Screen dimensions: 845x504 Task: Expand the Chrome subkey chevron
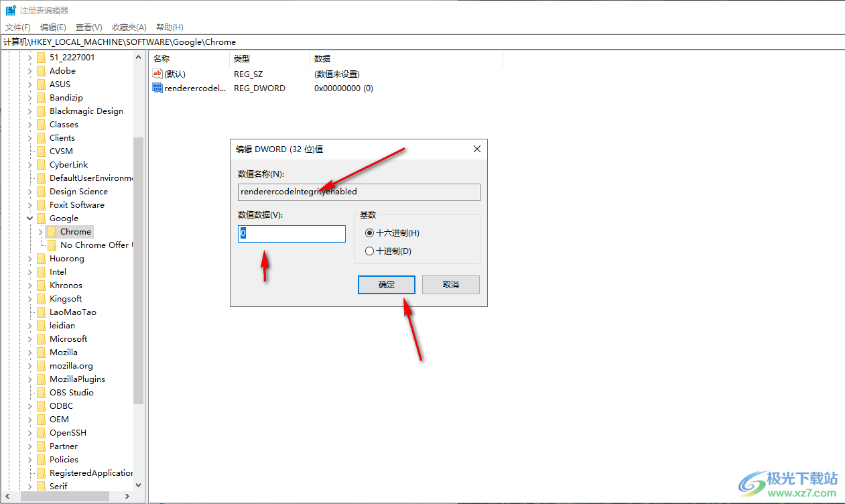(41, 231)
